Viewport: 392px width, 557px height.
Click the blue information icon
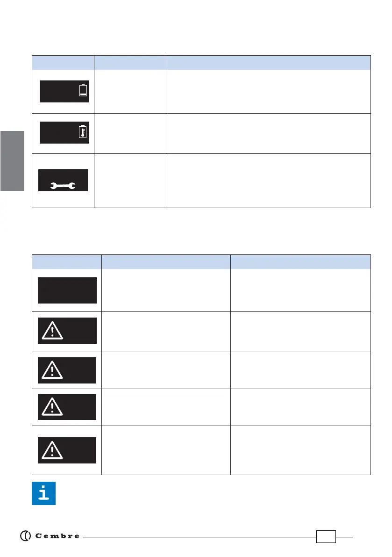43,493
